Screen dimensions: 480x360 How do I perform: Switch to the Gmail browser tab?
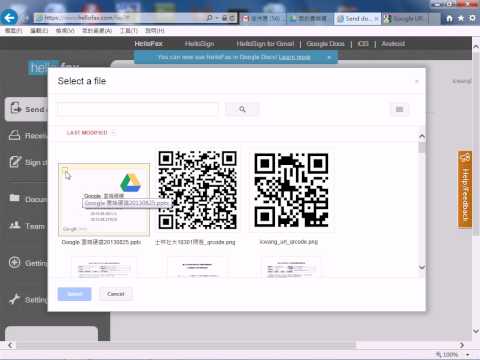coord(262,19)
